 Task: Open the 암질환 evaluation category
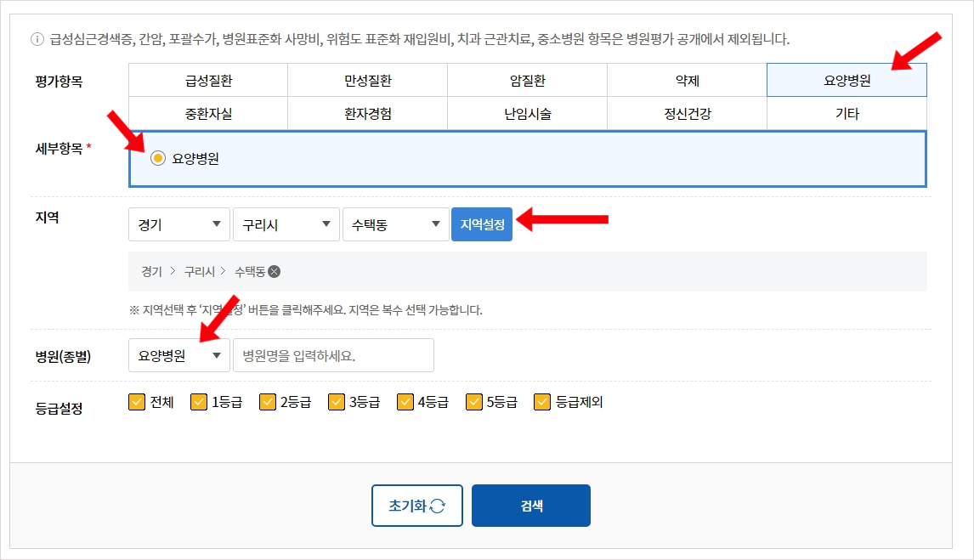tap(527, 80)
